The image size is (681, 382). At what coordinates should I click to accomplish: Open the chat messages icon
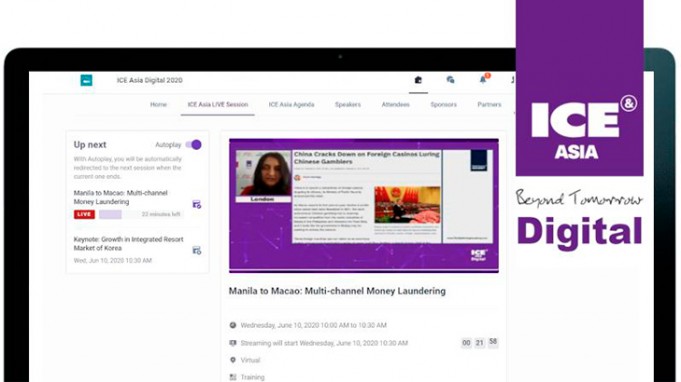click(x=450, y=80)
